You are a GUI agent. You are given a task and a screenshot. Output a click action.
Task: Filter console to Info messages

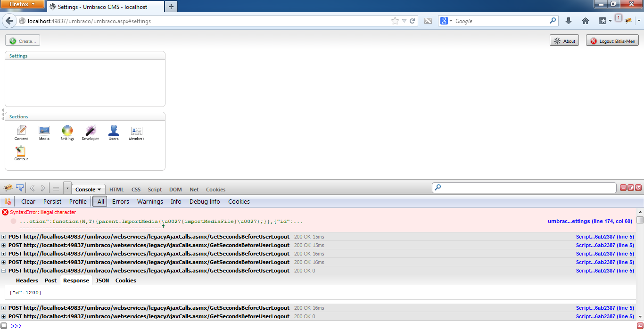point(176,202)
